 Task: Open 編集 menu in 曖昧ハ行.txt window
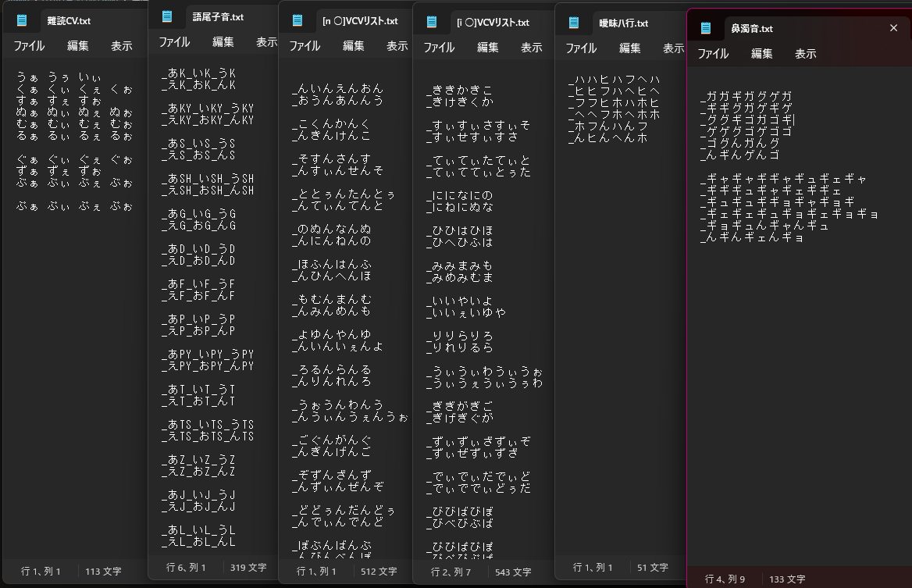[x=630, y=48]
